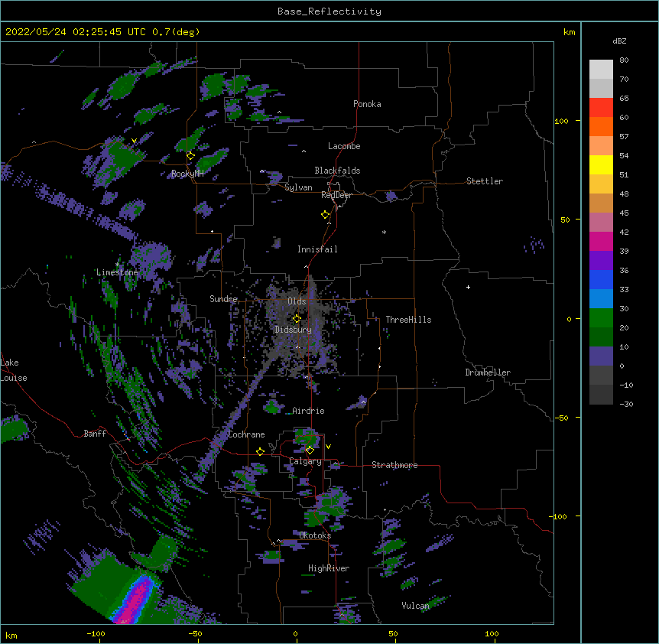Click the Airdrie city label
Screen dimensions: 659x644
tap(308, 411)
